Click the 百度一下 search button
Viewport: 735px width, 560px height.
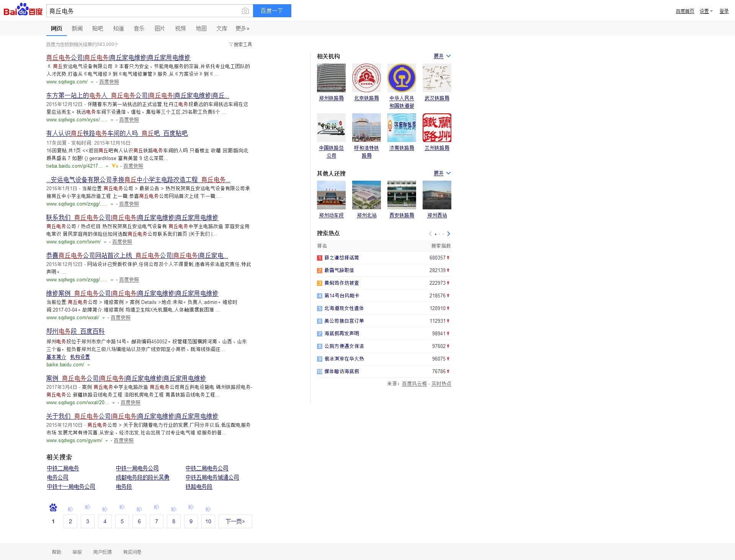click(272, 11)
